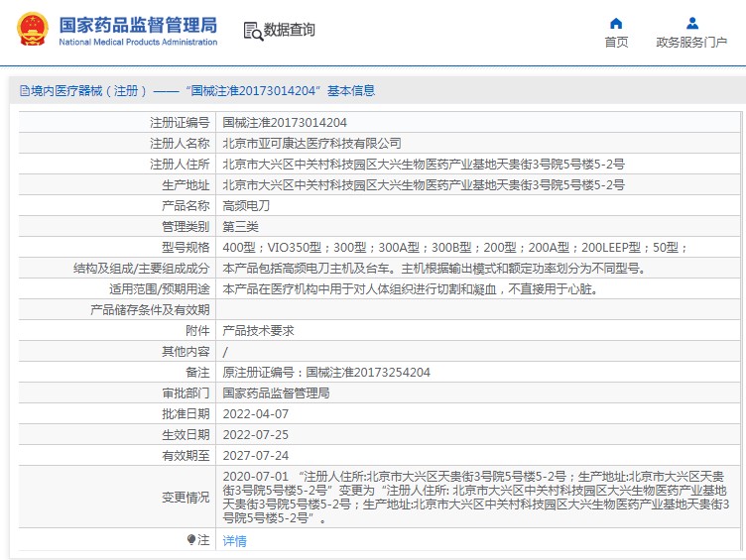This screenshot has width=746, height=560.
Task: Click the 注册证编号 row label
Action: 180,123
